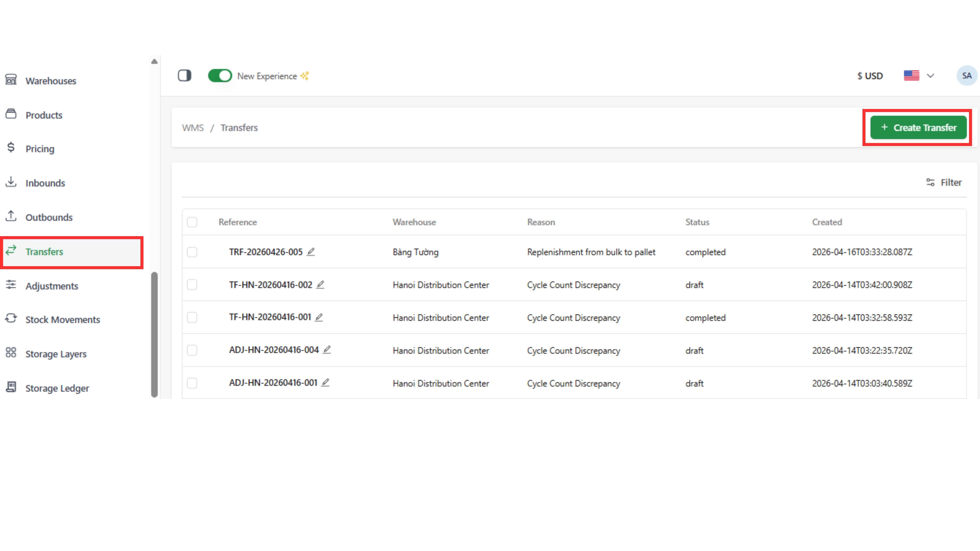Open the SA user avatar
This screenshot has width=980, height=551.
pyautogui.click(x=966, y=76)
